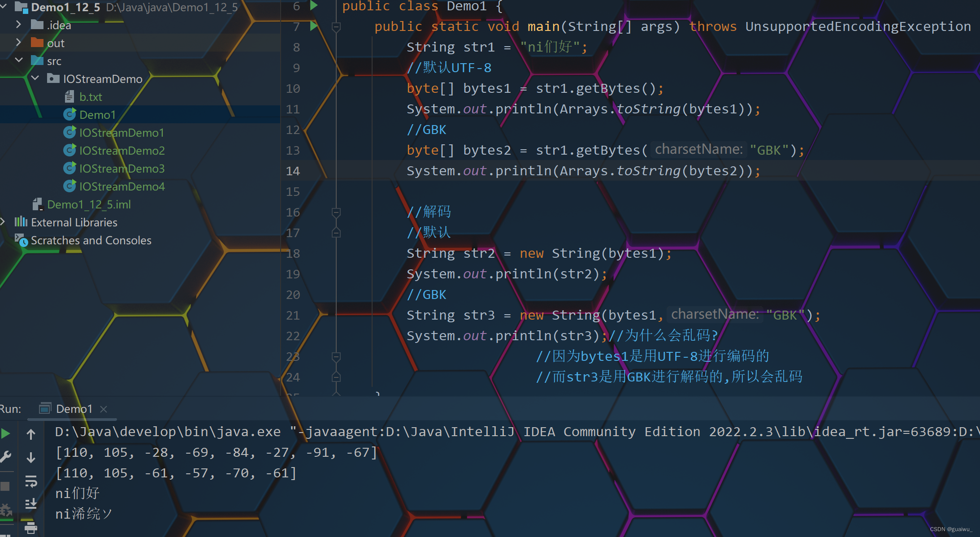
Task: Open Run tool window settings with the wrench icon
Action: pyautogui.click(x=6, y=456)
